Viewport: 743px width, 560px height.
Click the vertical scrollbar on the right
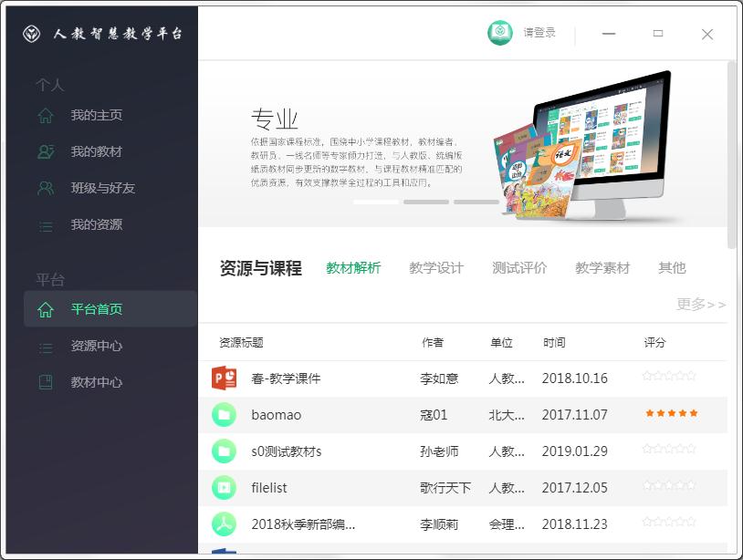(732, 154)
